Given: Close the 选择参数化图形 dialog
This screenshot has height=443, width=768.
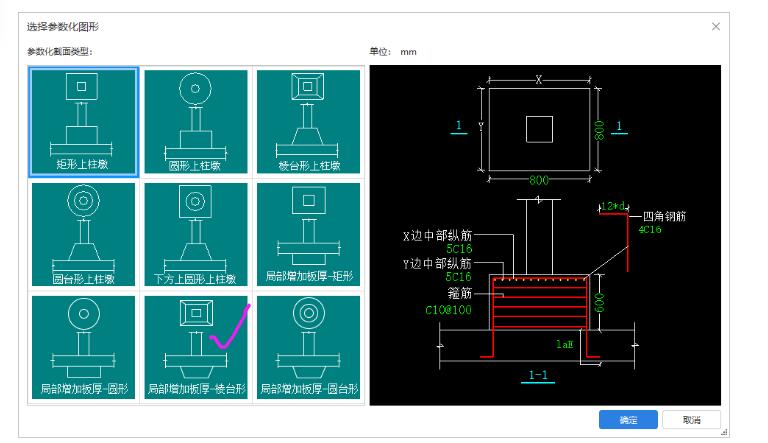Looking at the screenshot, I should click(716, 26).
